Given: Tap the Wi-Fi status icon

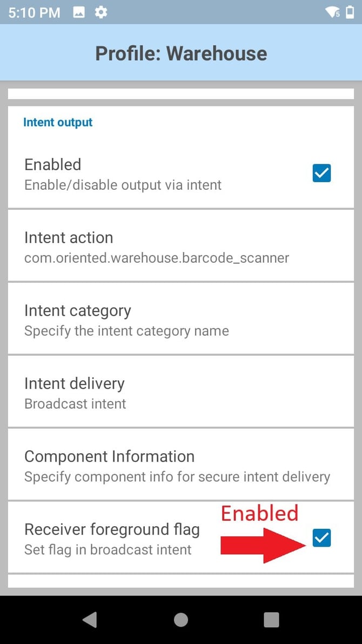Looking at the screenshot, I should coord(333,12).
